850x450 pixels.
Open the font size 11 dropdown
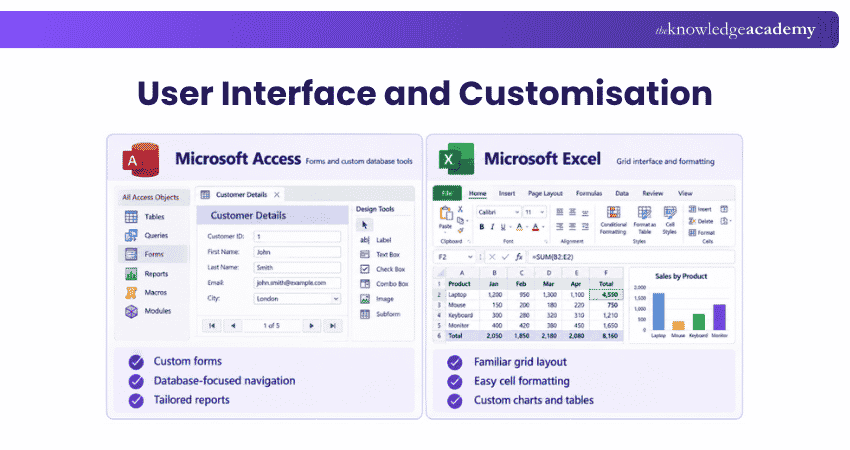[542, 212]
